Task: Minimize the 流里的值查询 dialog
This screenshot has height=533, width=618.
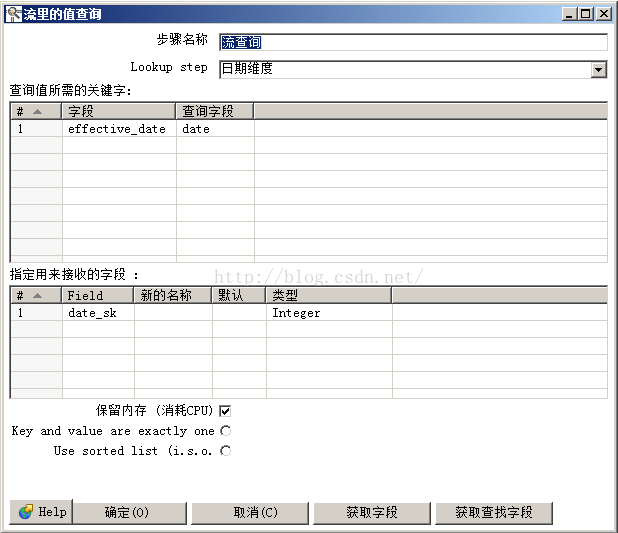Action: coord(569,14)
